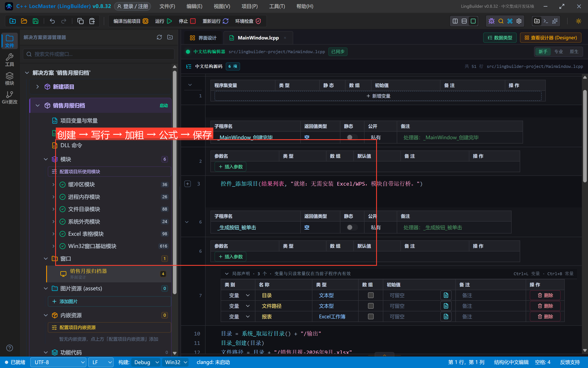Open the Git更改 sidebar panel
The width and height of the screenshot is (588, 368).
[x=9, y=97]
